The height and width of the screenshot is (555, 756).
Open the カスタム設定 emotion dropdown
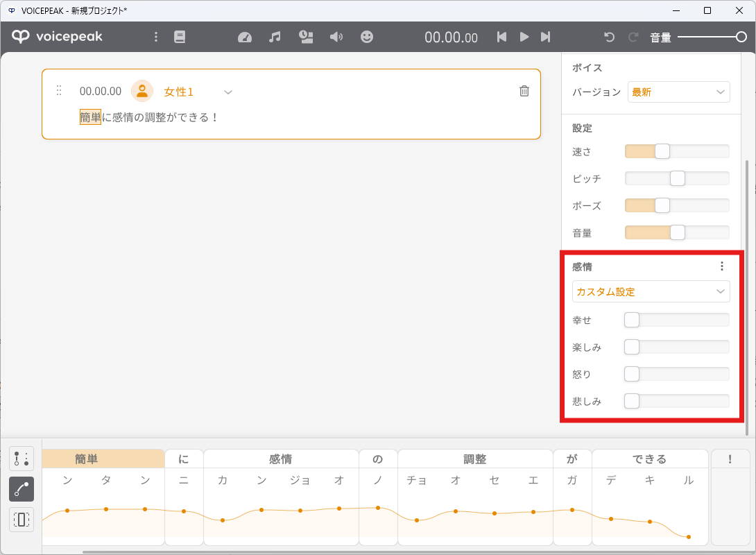click(651, 291)
